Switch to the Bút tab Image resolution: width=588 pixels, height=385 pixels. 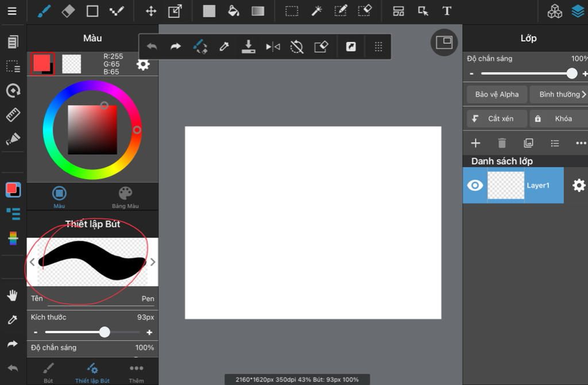click(x=48, y=372)
